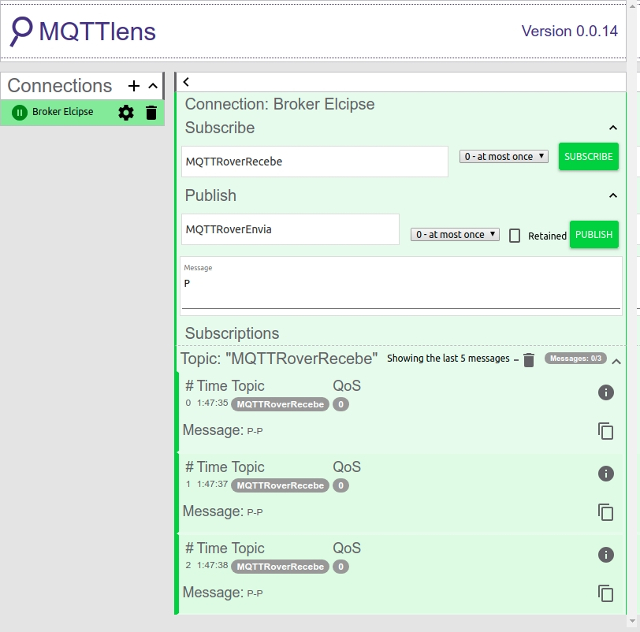The image size is (640, 632).
Task: Copy the message received at 1:47:37
Action: coord(606,512)
